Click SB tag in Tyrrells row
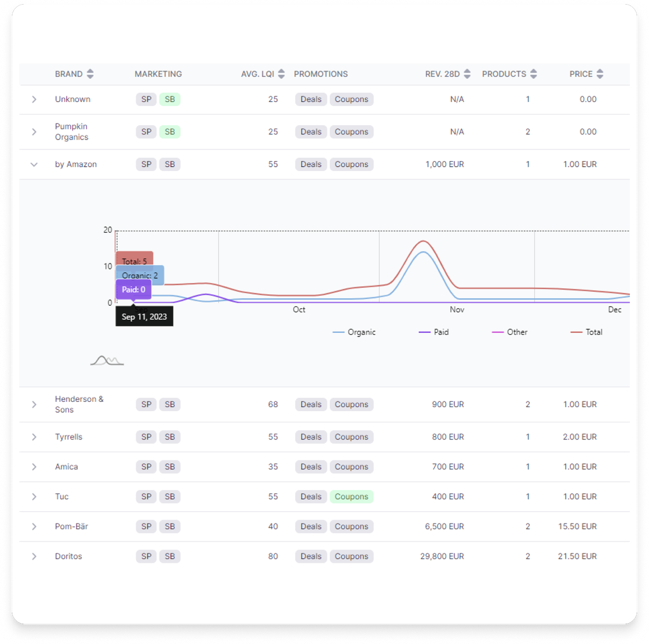This screenshot has width=649, height=644. 170,437
